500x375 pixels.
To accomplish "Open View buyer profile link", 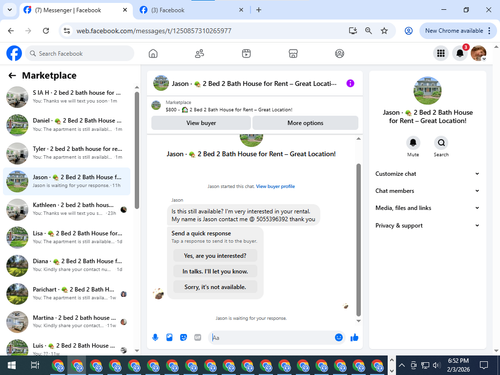I will pos(275,186).
